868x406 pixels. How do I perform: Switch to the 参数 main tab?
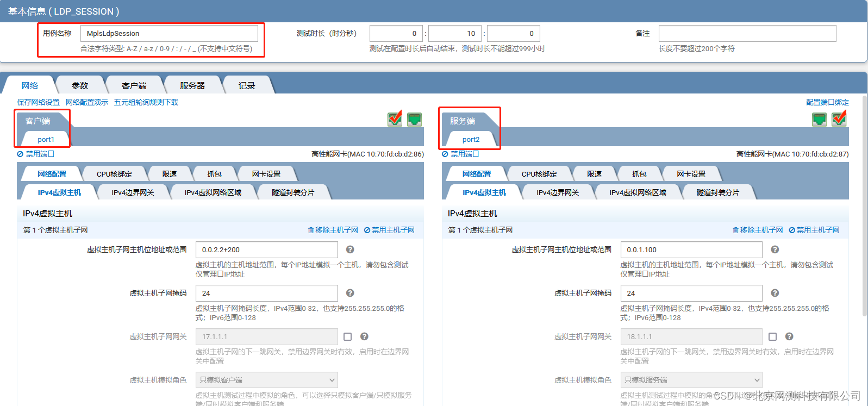point(80,85)
